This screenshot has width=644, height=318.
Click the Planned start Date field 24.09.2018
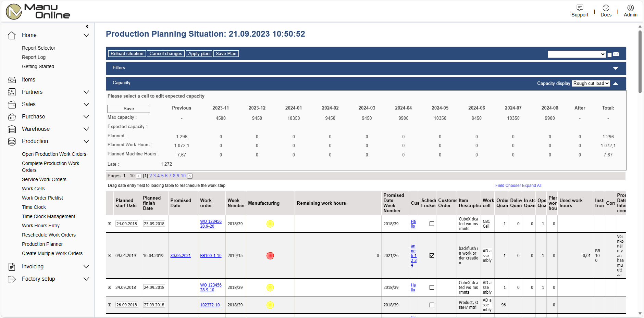(x=126, y=224)
